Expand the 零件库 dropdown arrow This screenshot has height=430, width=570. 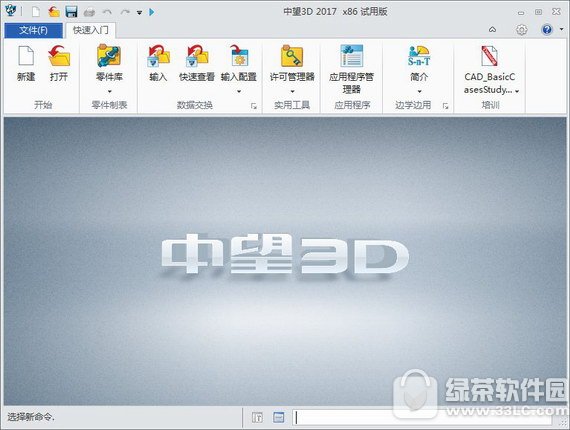click(x=109, y=91)
